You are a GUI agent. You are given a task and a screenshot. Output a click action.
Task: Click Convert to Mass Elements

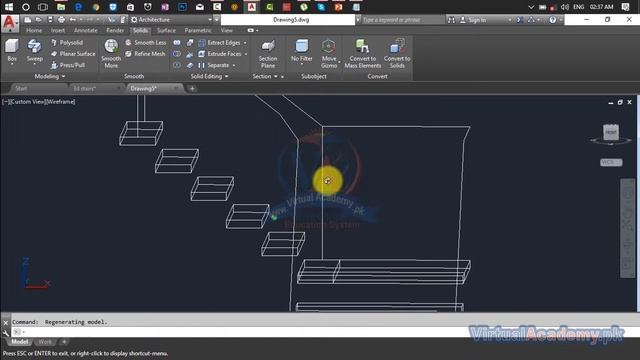(x=362, y=53)
